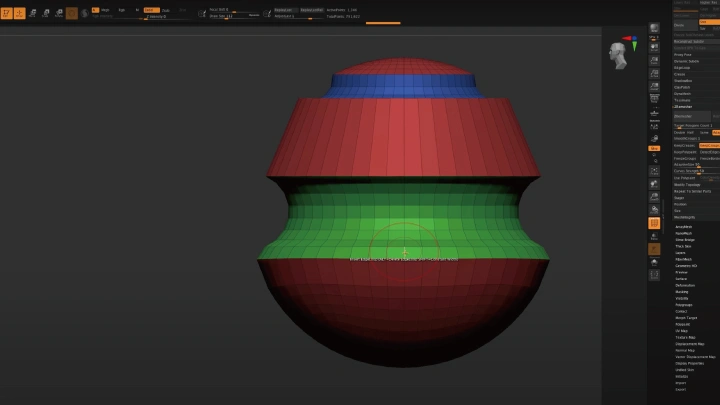Toggle the KeepCreases option
This screenshot has height=405, width=720.
(x=685, y=146)
